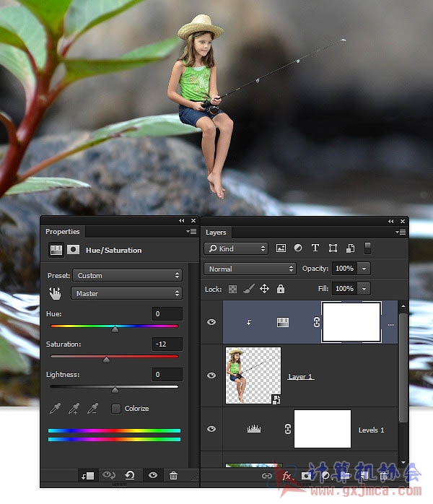Lock all padlock icon
This screenshot has width=433, height=504.
[x=281, y=289]
